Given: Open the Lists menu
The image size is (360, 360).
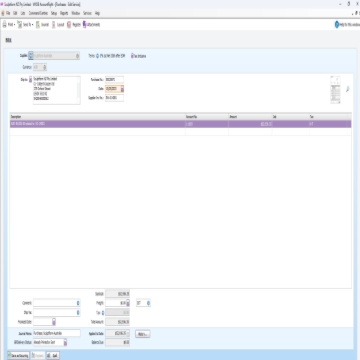Looking at the screenshot, I should pyautogui.click(x=23, y=13).
